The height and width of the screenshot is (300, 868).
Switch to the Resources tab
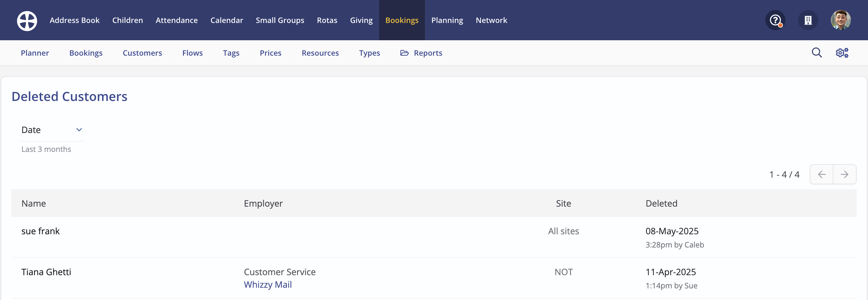(x=320, y=53)
